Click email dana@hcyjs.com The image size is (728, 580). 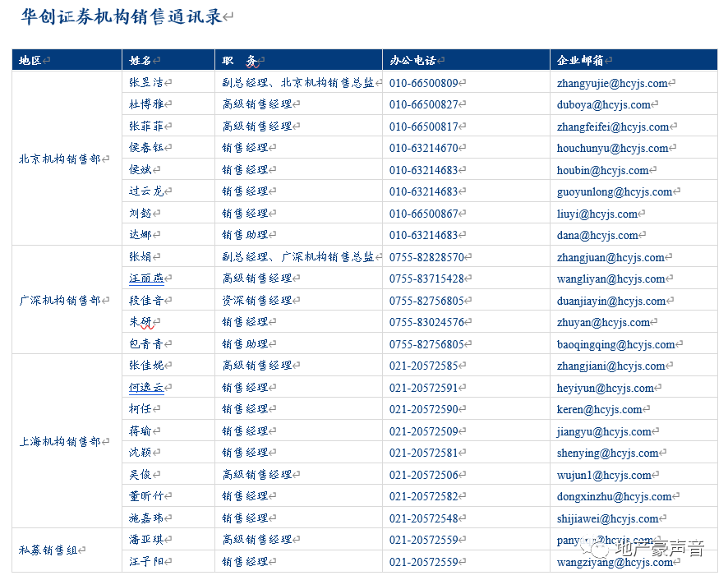pyautogui.click(x=597, y=236)
